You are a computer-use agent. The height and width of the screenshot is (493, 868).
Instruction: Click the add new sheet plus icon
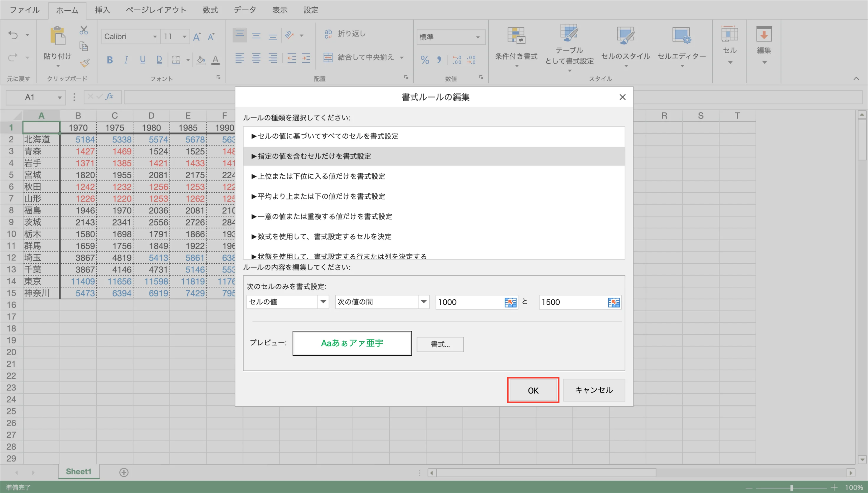click(124, 472)
